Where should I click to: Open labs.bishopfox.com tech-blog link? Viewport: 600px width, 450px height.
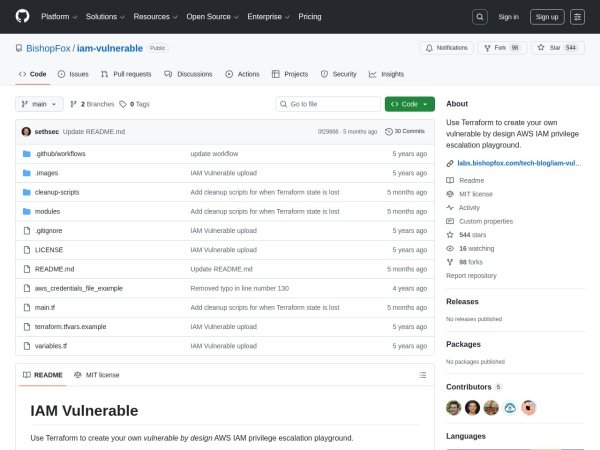coord(519,163)
